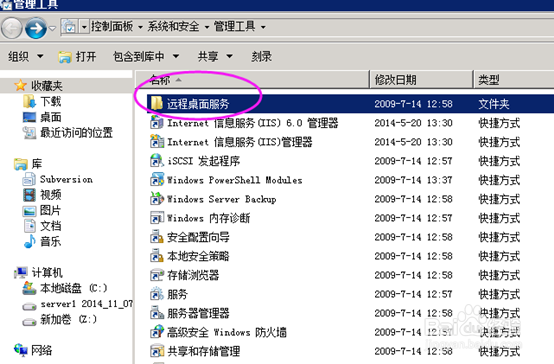The height and width of the screenshot is (364, 554).
Task: Select the 共享和存储管理 shortcut icon
Action: click(x=157, y=352)
